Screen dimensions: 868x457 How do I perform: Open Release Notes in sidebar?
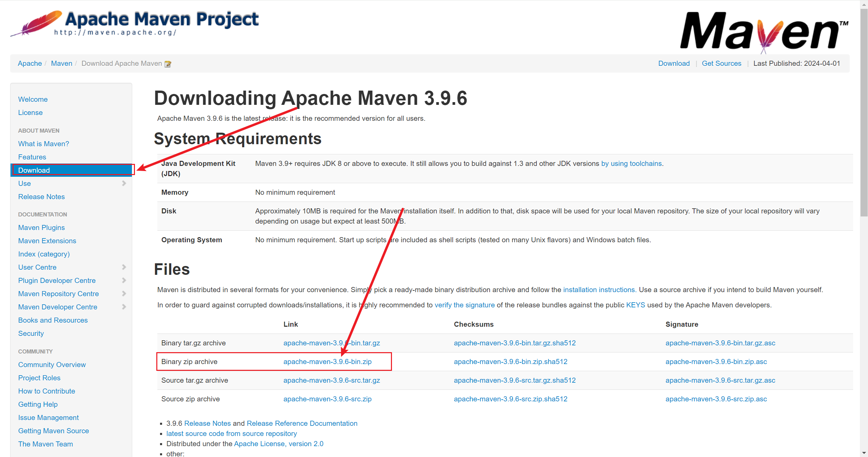(x=41, y=197)
